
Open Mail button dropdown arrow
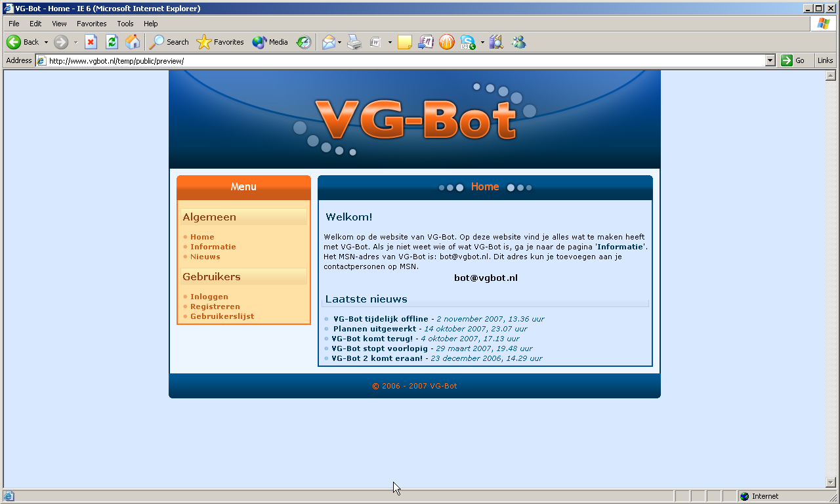[x=339, y=42]
